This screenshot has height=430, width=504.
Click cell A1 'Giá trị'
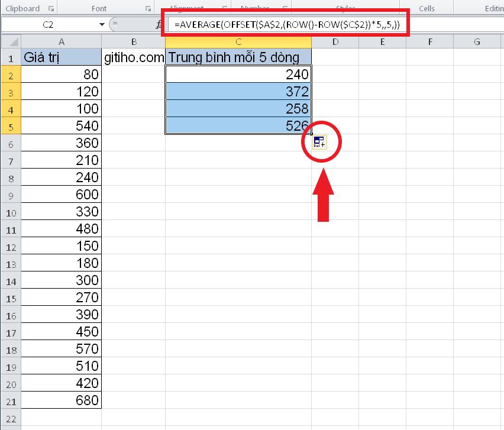62,57
